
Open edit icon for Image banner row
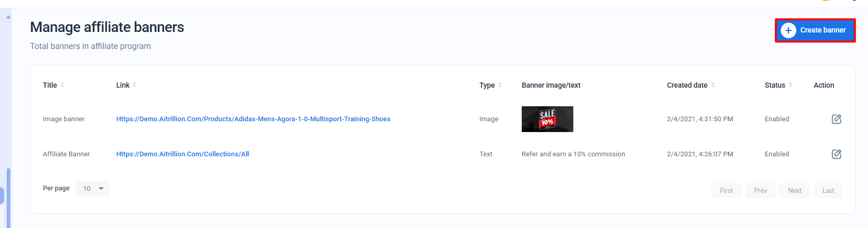coord(836,119)
